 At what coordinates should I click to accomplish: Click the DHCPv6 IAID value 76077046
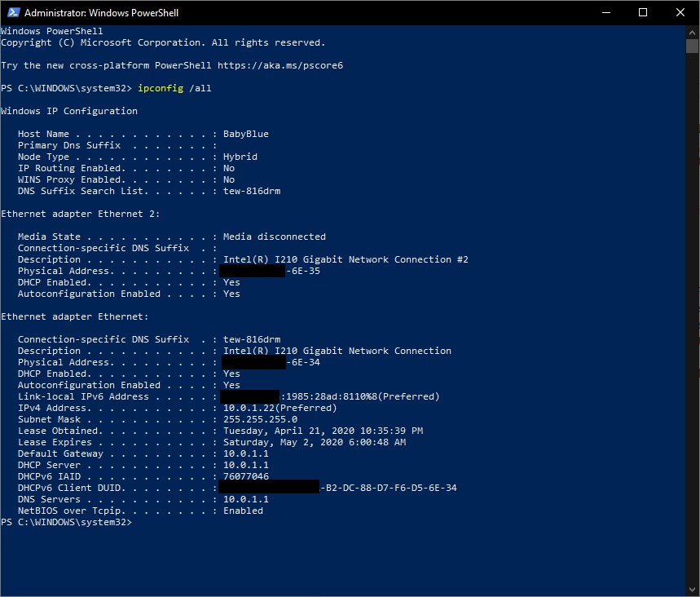point(245,476)
